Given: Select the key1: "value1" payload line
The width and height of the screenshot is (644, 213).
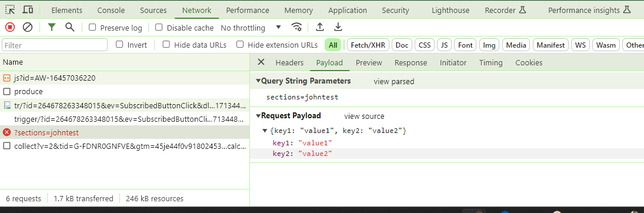Looking at the screenshot, I should pos(447,142).
